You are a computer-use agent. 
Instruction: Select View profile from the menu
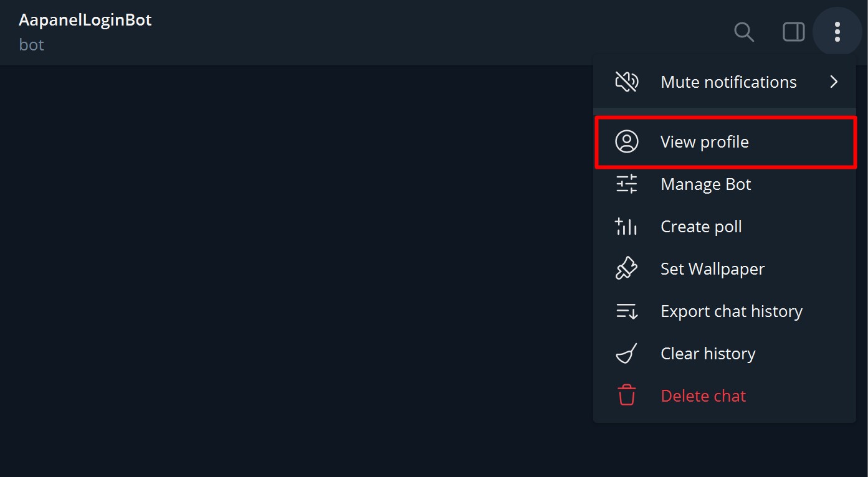(704, 142)
